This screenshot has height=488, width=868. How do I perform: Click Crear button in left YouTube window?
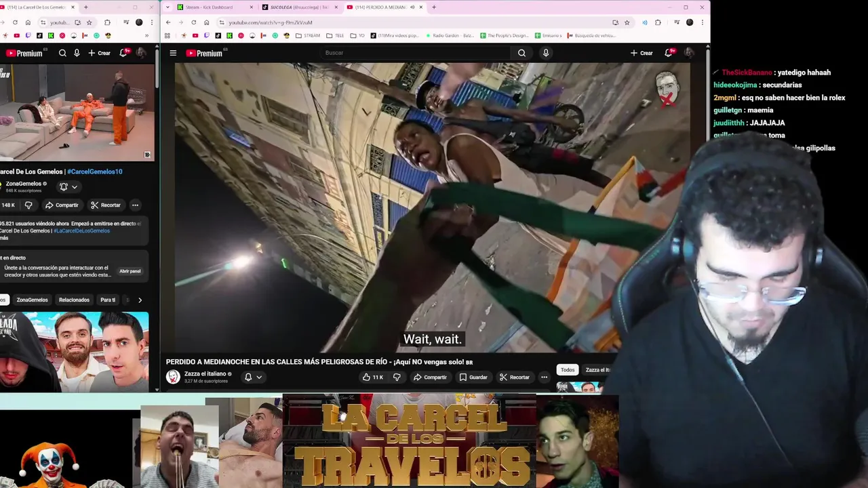[99, 53]
